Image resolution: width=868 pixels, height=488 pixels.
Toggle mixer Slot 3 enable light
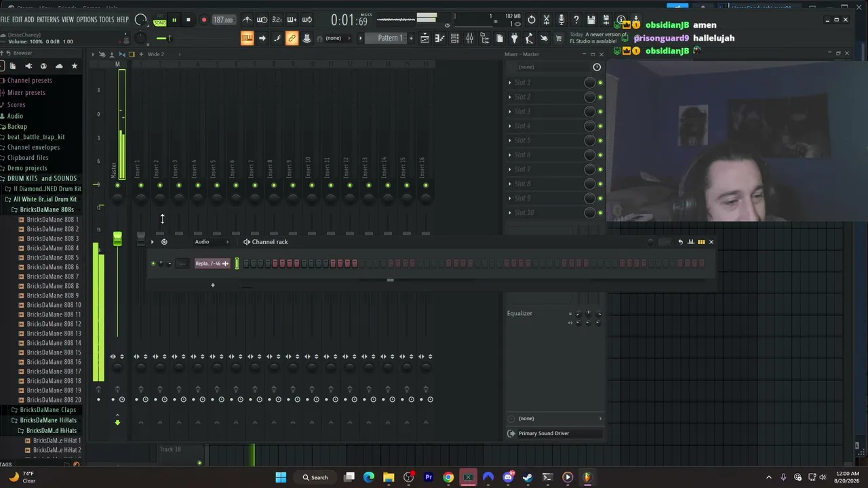coord(600,112)
